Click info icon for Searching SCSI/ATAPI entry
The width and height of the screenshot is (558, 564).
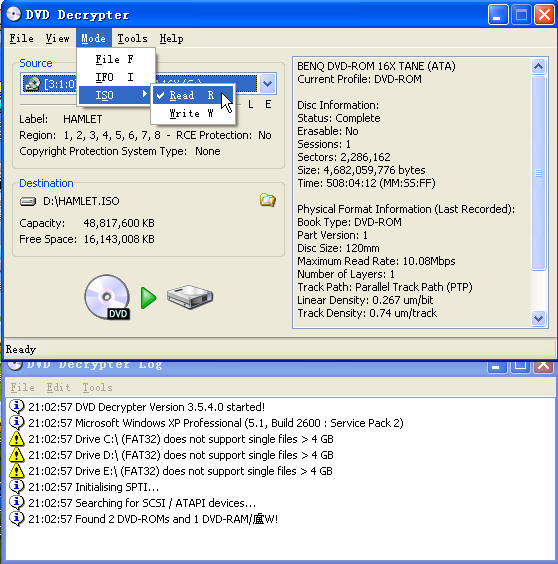coord(17,502)
